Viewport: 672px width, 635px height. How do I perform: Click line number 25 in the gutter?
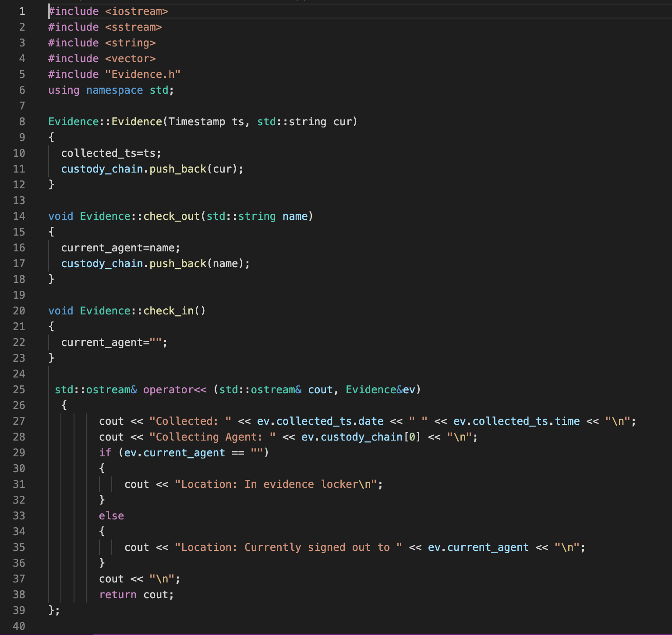coord(19,390)
